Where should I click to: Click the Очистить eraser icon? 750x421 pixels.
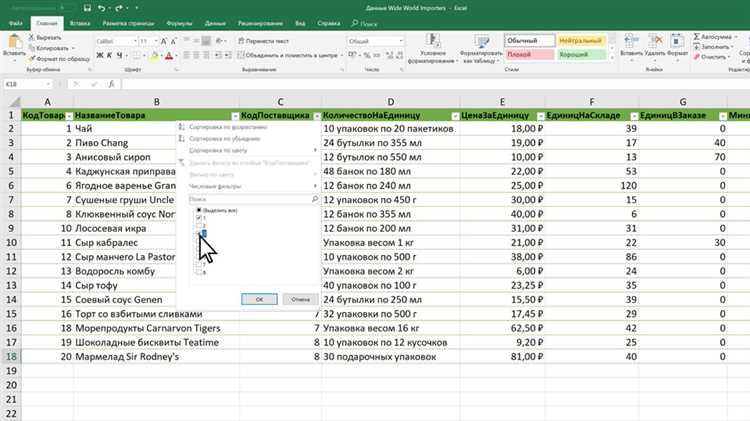(x=697, y=57)
